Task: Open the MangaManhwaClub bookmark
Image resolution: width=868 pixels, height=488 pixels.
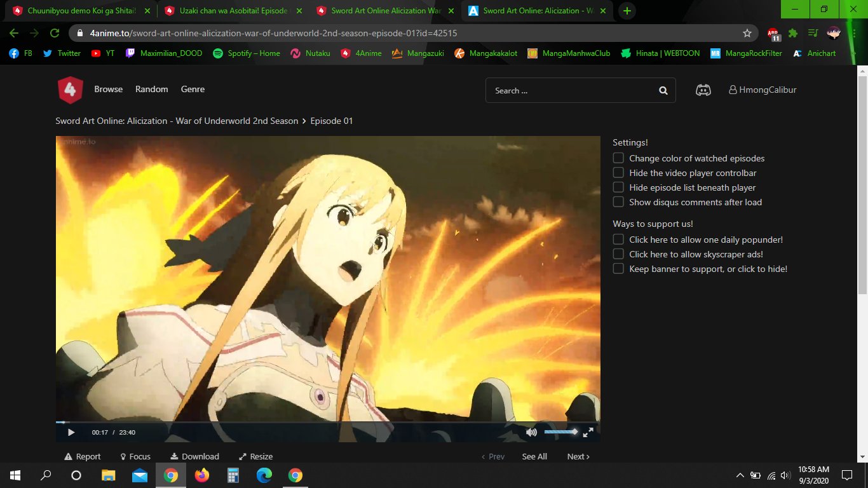Action: 569,53
